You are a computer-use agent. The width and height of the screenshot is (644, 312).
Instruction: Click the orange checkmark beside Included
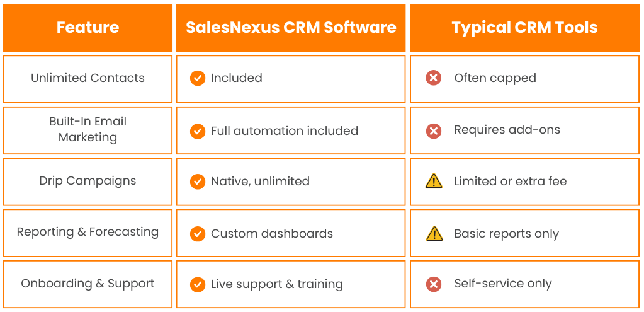tap(198, 78)
